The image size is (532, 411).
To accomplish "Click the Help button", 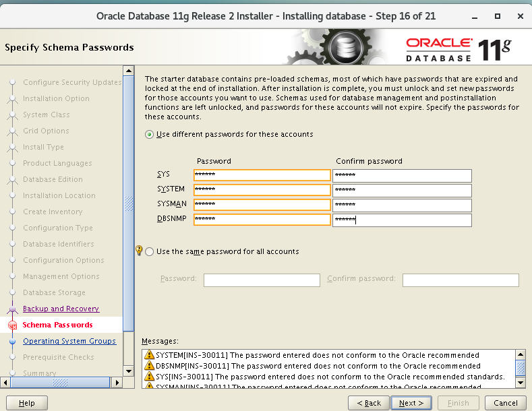I will (27, 403).
